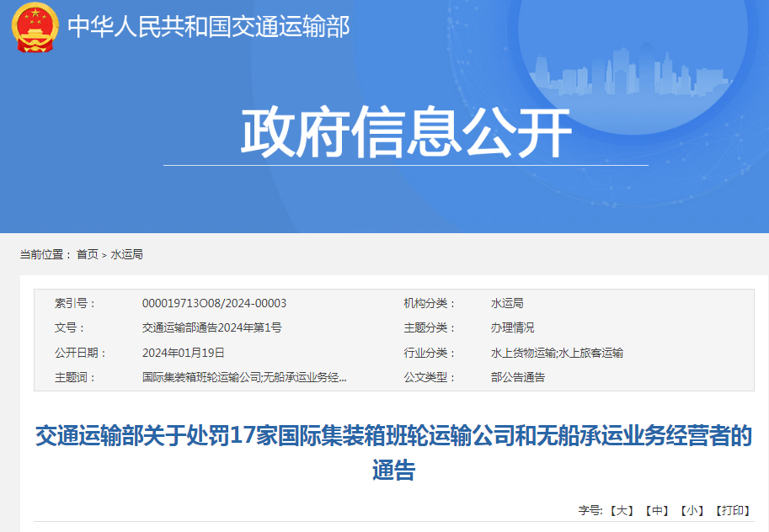Click the 主题词 label

[74, 377]
